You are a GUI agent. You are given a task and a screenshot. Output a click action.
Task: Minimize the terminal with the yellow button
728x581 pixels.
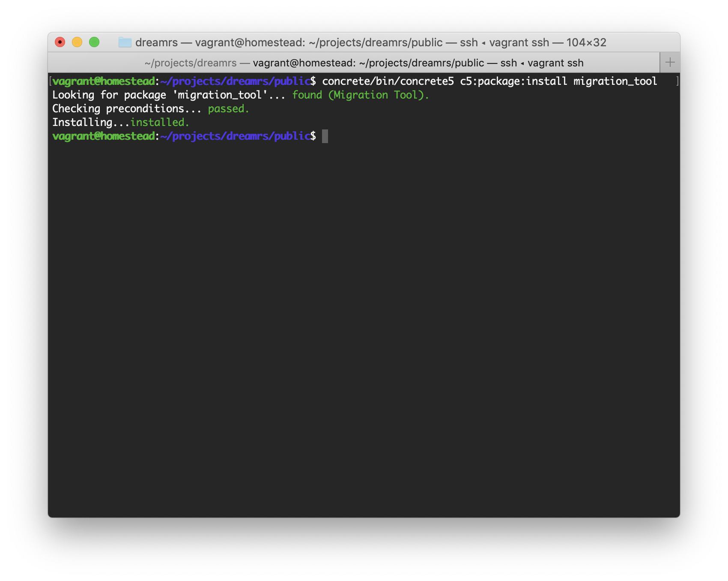pyautogui.click(x=77, y=42)
